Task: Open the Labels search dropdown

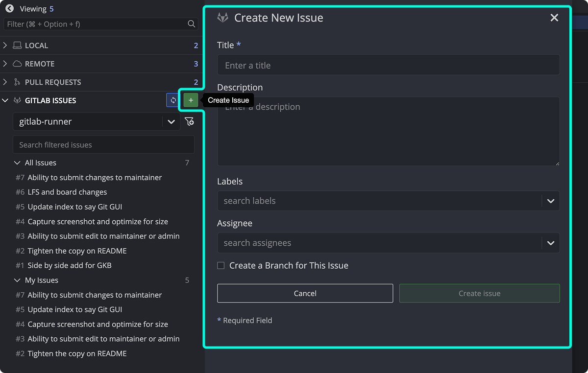Action: point(550,201)
